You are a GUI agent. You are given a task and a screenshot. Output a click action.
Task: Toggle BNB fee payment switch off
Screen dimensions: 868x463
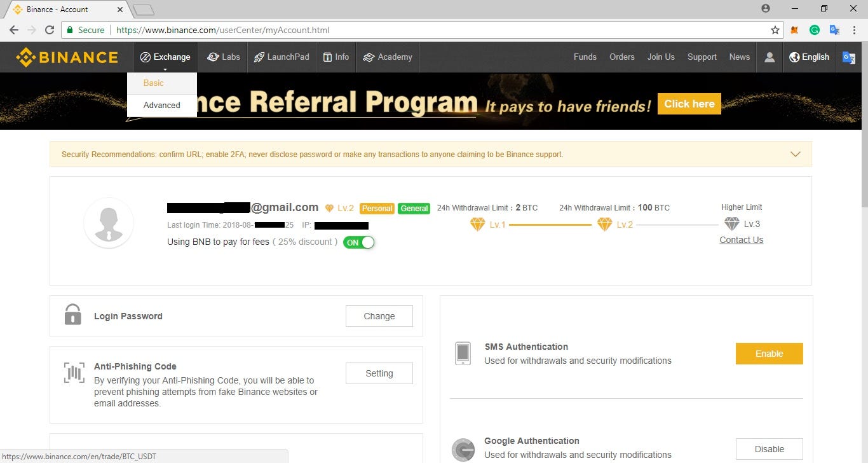358,242
